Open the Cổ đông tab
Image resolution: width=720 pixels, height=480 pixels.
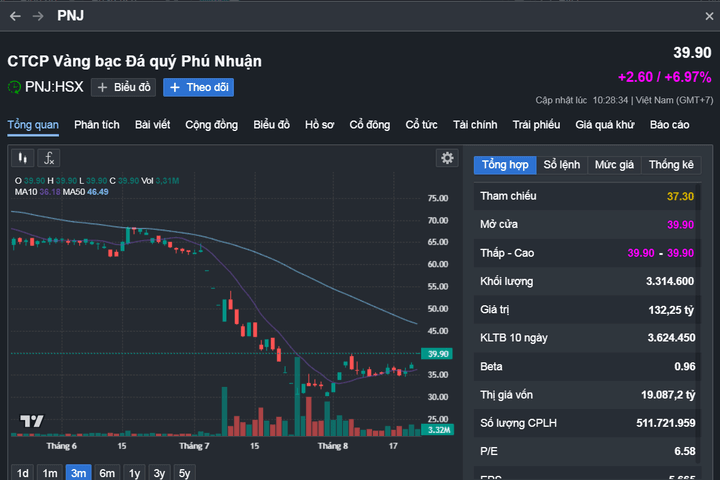(x=370, y=125)
